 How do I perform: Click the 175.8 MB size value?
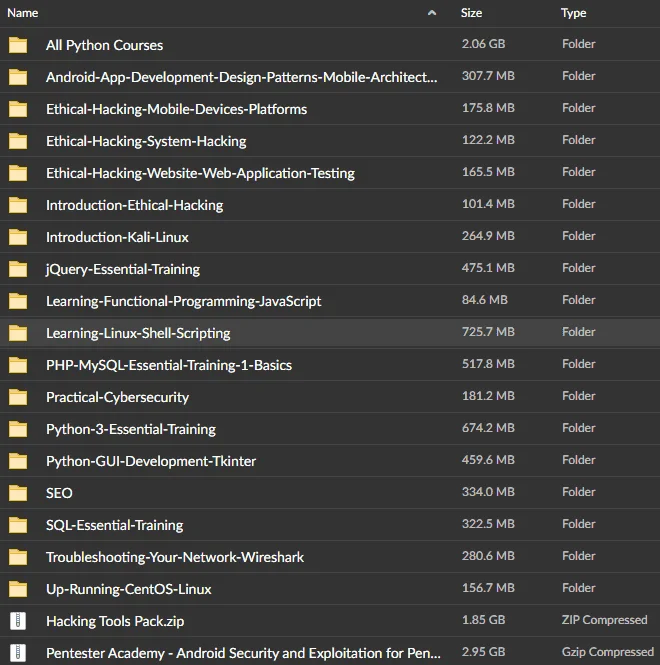[x=488, y=108]
